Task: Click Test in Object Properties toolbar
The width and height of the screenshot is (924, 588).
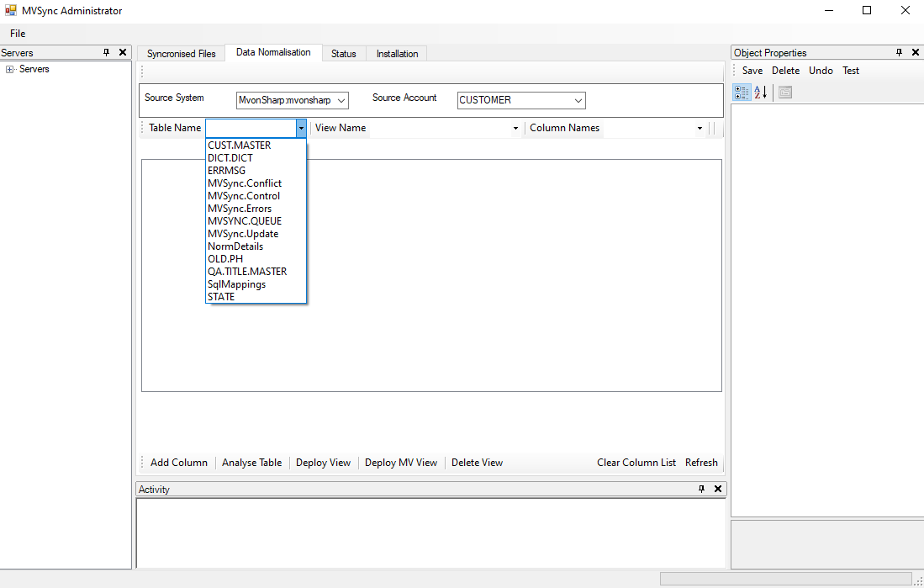Action: pyautogui.click(x=850, y=71)
